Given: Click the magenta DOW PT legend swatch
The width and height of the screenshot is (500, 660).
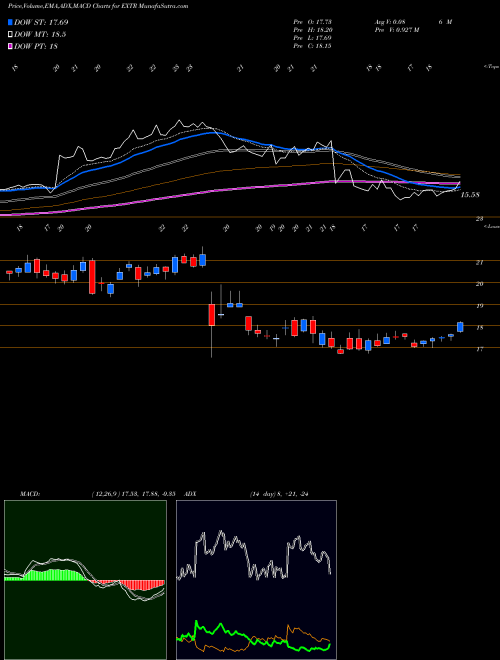Looking at the screenshot, I should click(x=10, y=47).
